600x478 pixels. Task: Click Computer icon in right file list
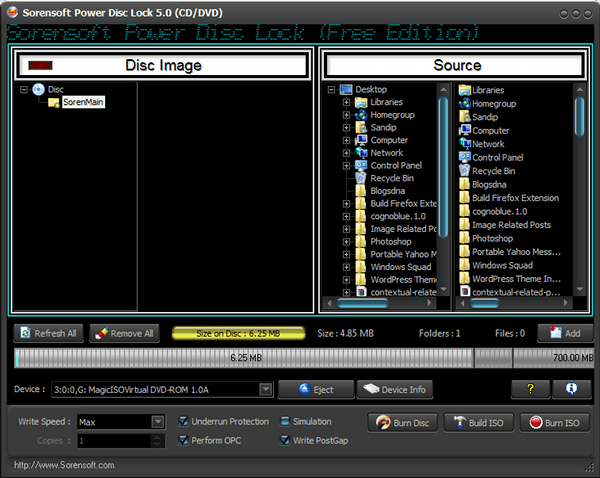pos(465,130)
